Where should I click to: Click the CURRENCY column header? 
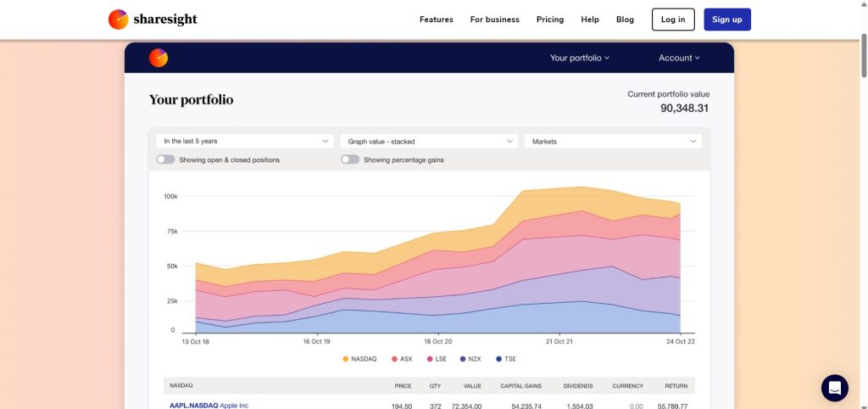pos(628,386)
